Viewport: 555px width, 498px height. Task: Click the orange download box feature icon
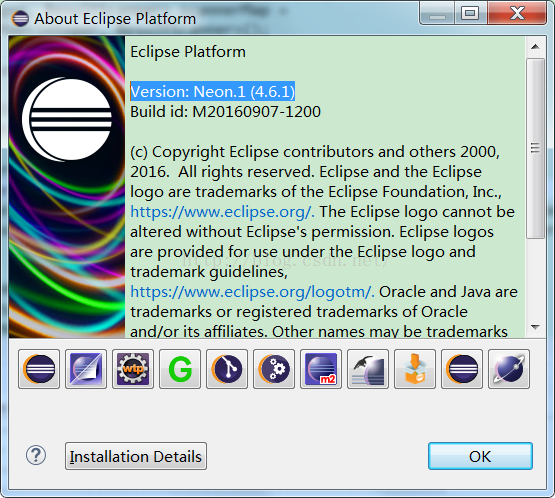pyautogui.click(x=415, y=369)
